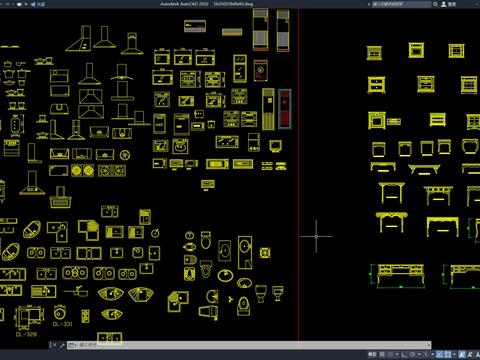
Task: Click in the command line input field
Action: point(247,345)
